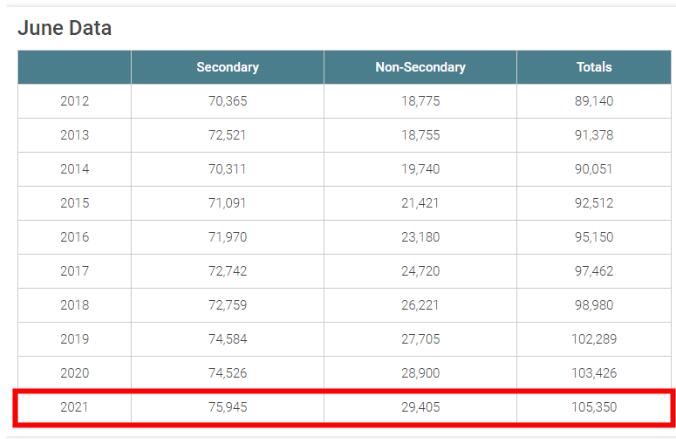Select the 2018 Totals value 98,980
Screen dimensions: 676x439
594,305
